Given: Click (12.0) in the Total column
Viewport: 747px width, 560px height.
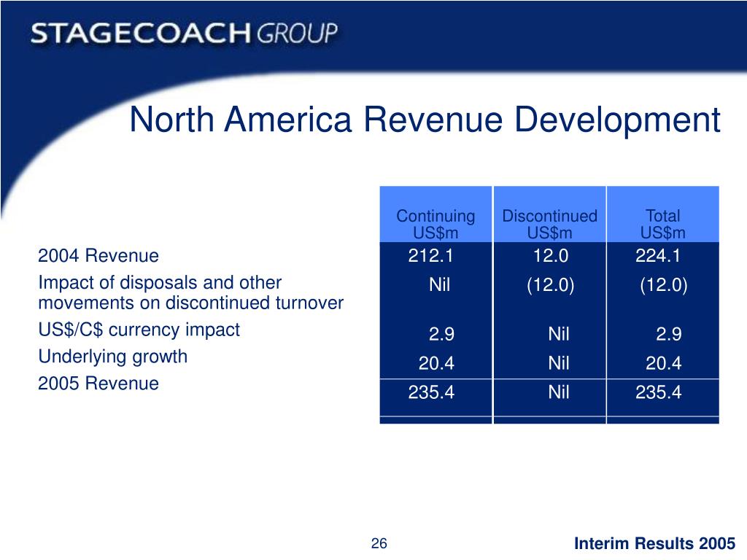Looking at the screenshot, I should [x=664, y=285].
